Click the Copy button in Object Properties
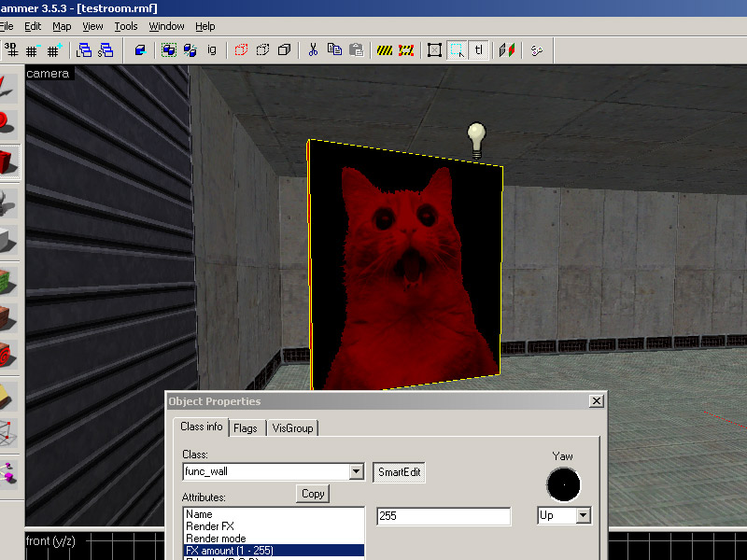This screenshot has width=747, height=560. click(313, 494)
